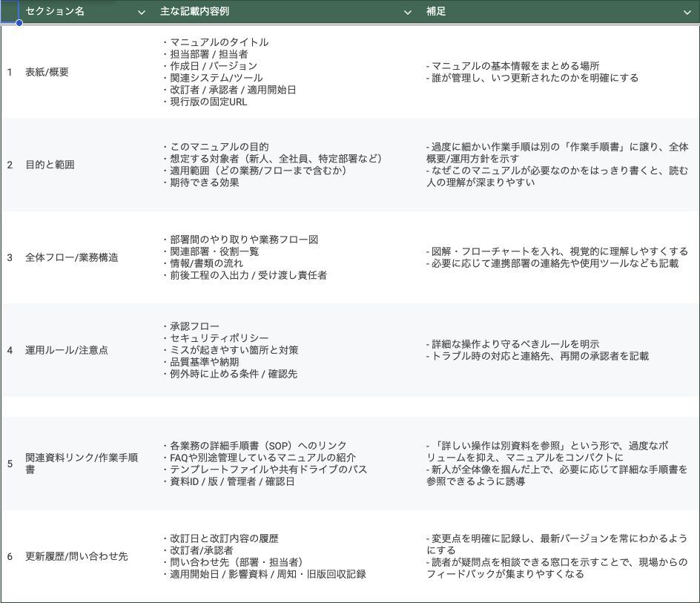The image size is (700, 603).
Task: Select the cell listing 承認フロー and セキュリティポリシー
Action: pyautogui.click(x=287, y=350)
